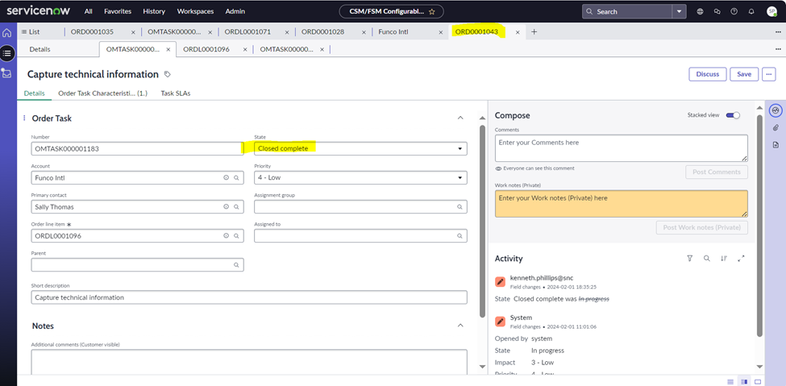Screen dimensions: 786x386
Task: Open the inbox icon in left sidebar
Action: pyautogui.click(x=7, y=73)
